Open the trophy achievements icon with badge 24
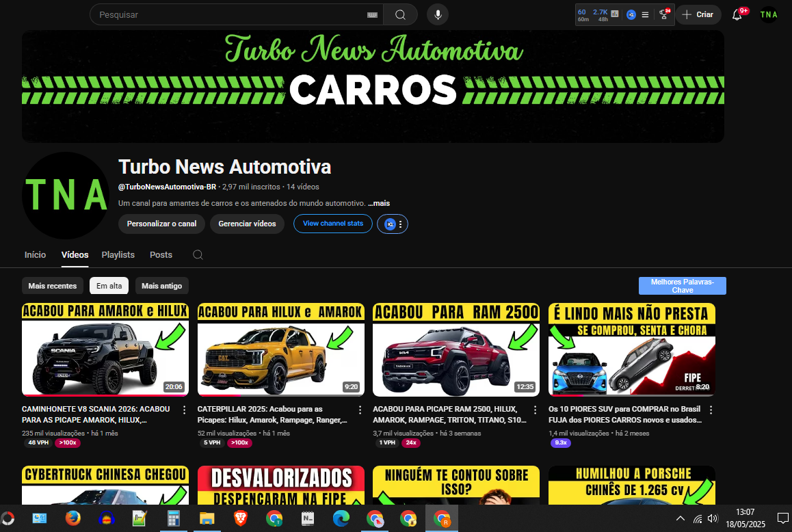Screen dimensions: 792x532 664,14
